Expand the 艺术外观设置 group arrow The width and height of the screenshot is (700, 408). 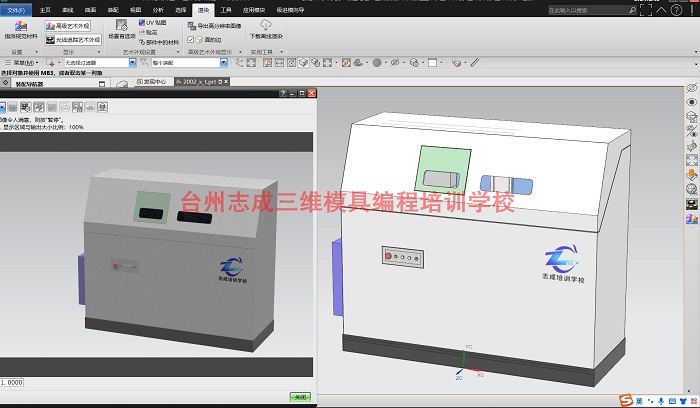pyautogui.click(x=178, y=52)
